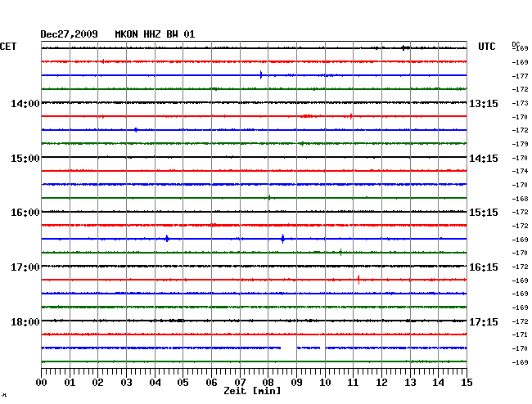
Task: Select minute tick label 10
Action: [325, 383]
